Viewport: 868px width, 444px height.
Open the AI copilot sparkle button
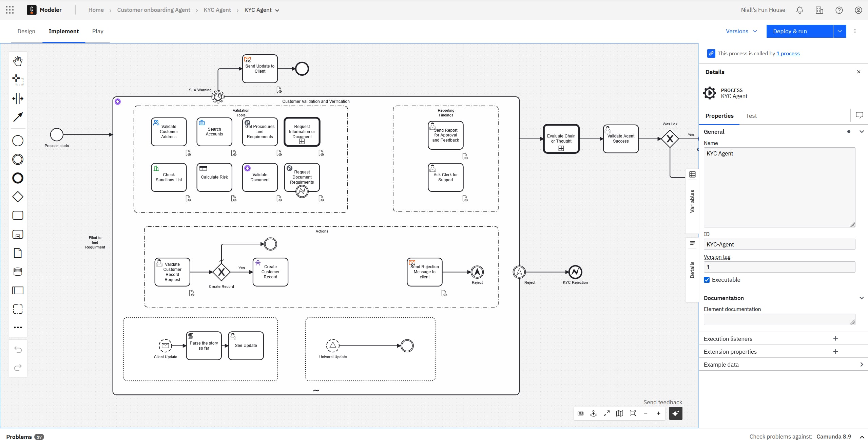(675, 413)
